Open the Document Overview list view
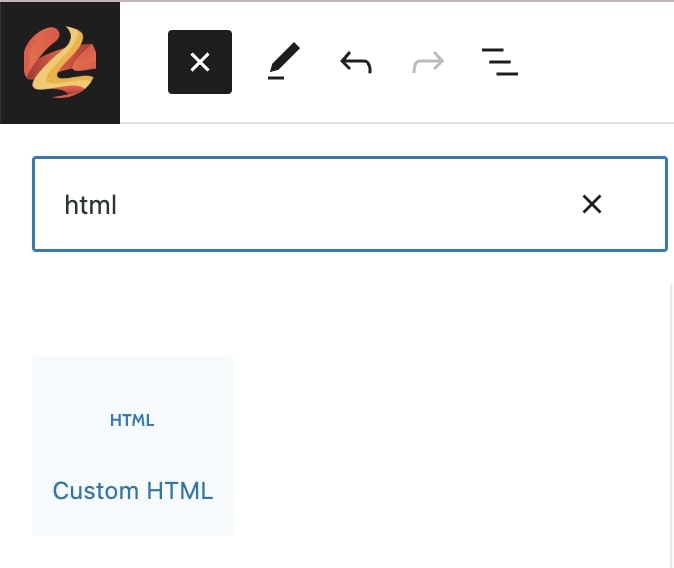 [x=499, y=63]
